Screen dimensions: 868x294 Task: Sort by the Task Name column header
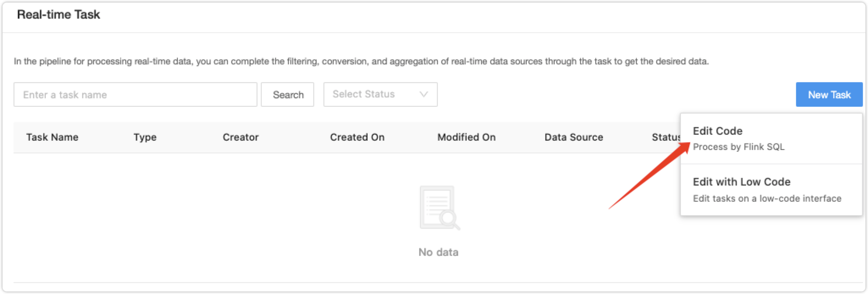click(52, 137)
